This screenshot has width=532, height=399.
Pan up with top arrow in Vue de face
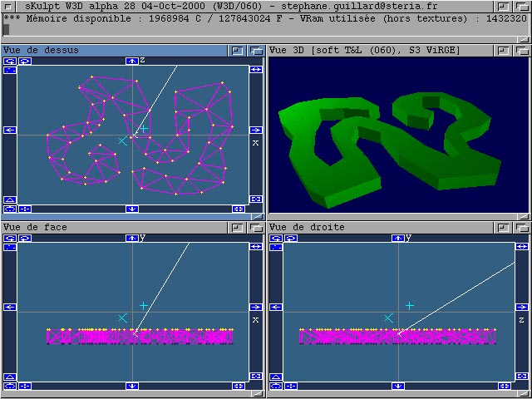pos(132,239)
